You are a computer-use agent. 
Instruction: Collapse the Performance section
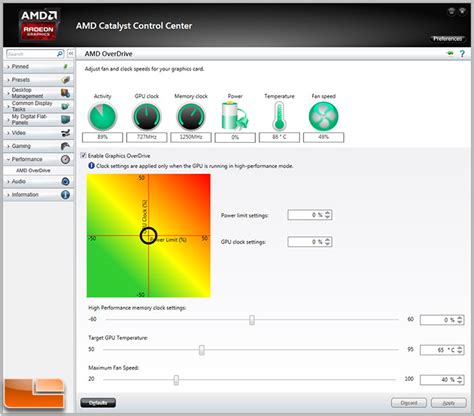8,159
